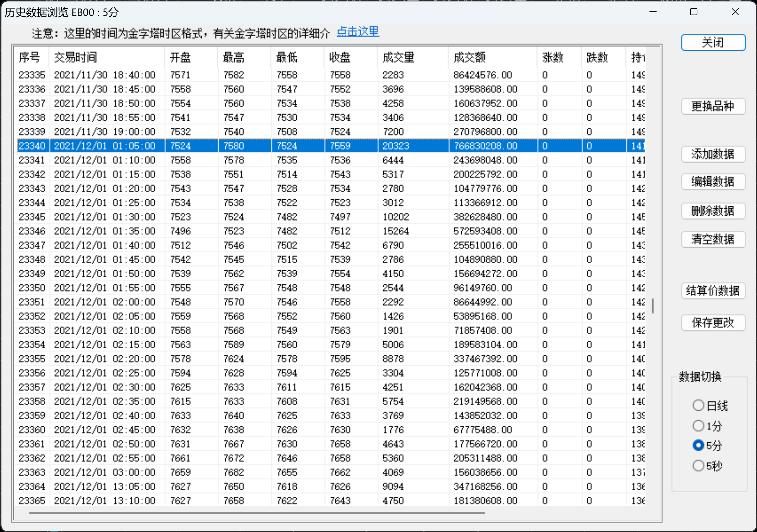The image size is (757, 532).
Task: Open the 点击这里 hyperlink
Action: pos(357,32)
